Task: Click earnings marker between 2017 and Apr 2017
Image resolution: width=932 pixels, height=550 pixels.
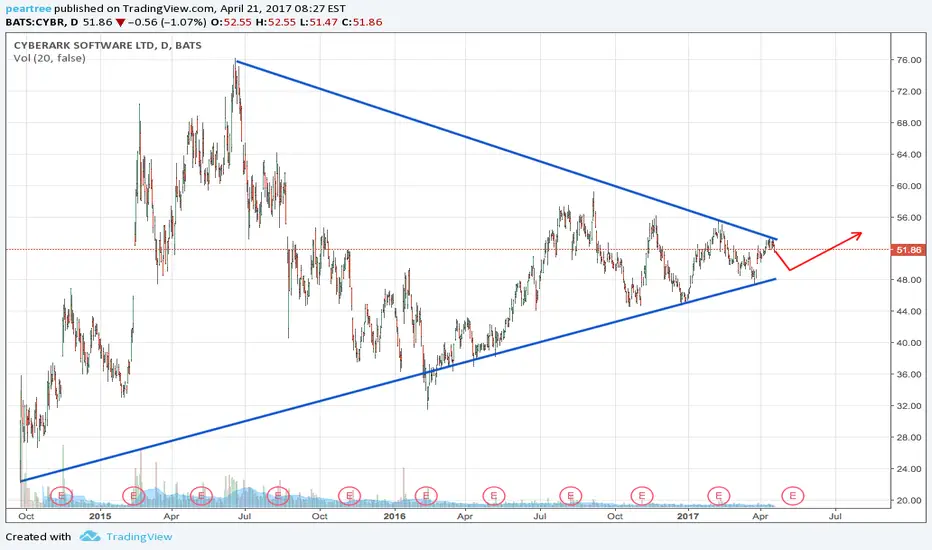Action: pos(719,495)
